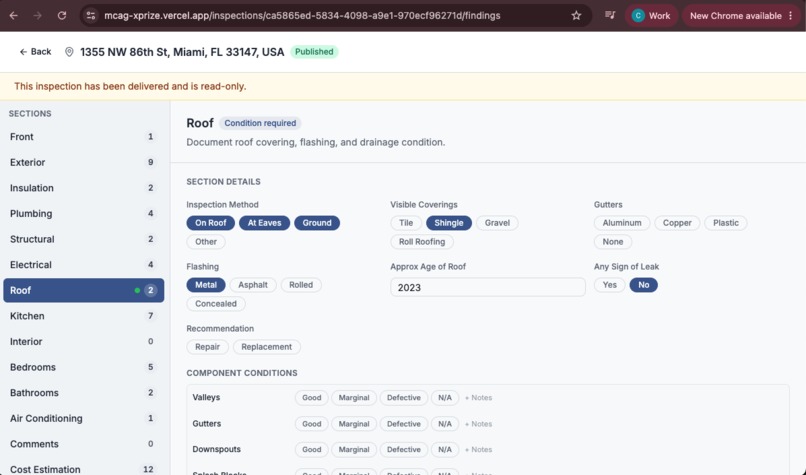Click the Condition required badge
806x475 pixels.
[260, 123]
